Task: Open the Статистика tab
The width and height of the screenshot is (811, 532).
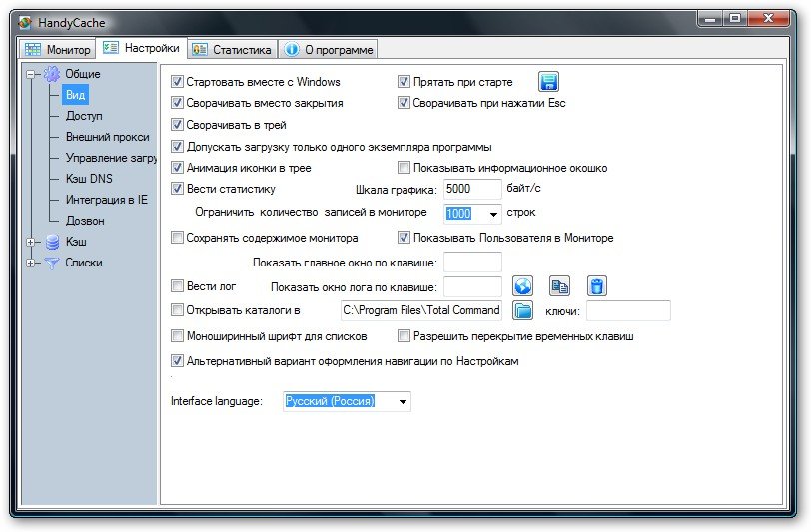Action: tap(232, 49)
